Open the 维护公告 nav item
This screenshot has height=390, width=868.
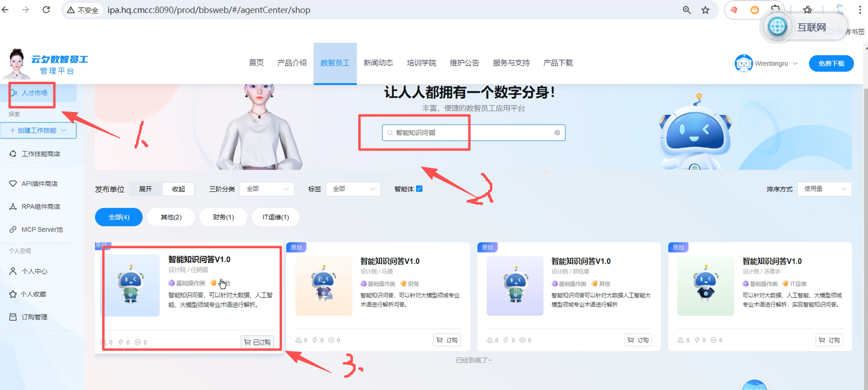click(x=465, y=63)
